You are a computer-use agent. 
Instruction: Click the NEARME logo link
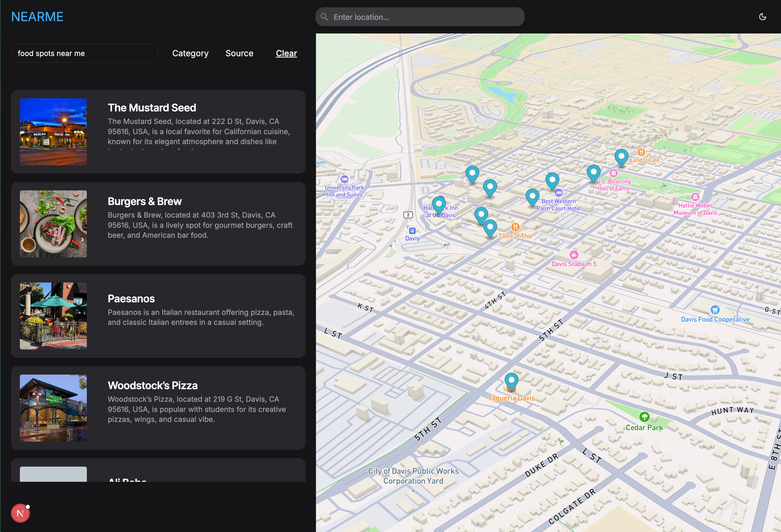coord(37,17)
